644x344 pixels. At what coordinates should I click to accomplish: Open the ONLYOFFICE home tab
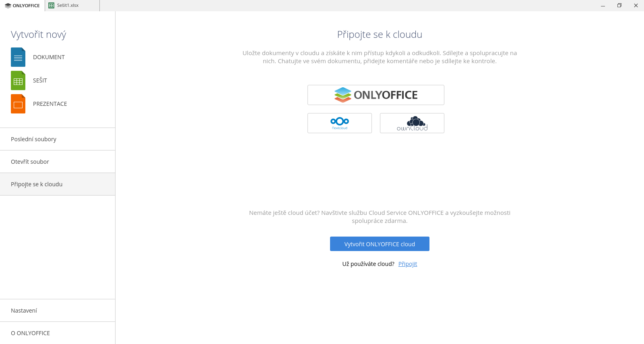[22, 6]
